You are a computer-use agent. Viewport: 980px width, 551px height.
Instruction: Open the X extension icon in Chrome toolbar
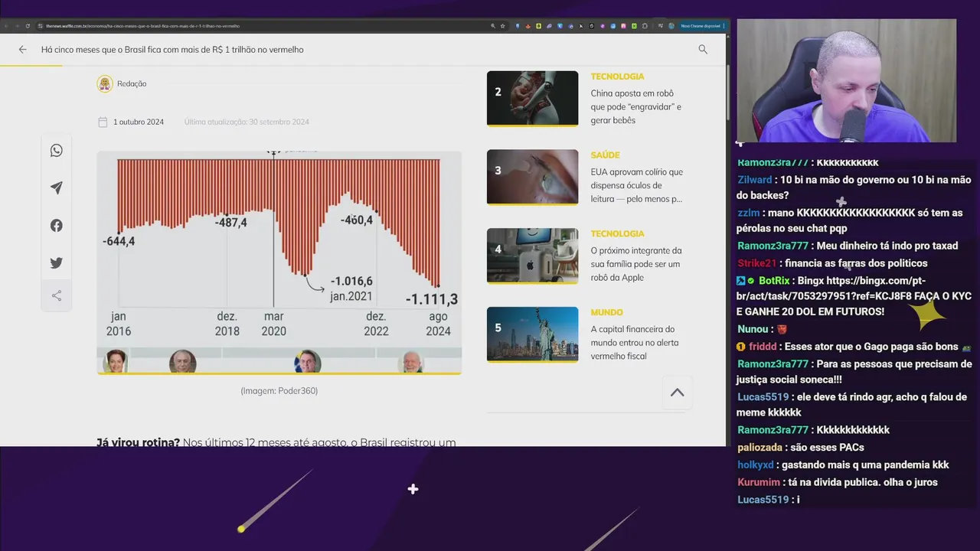pos(581,26)
